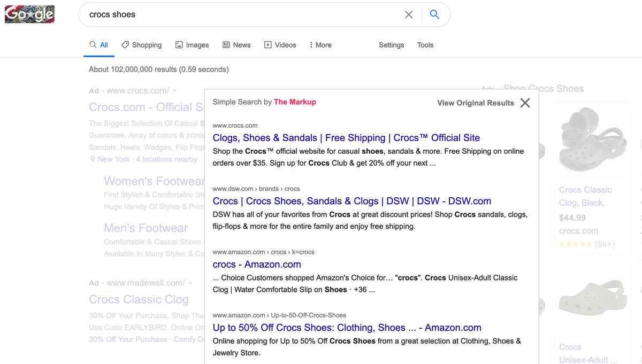642x364 pixels.
Task: Open the More search categories menu
Action: pos(320,45)
